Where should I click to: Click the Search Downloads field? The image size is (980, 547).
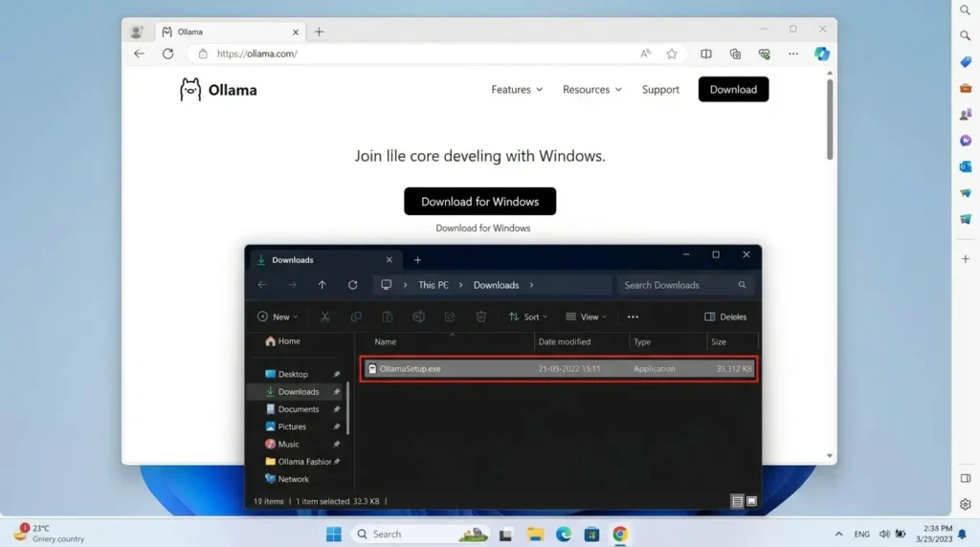(x=685, y=285)
